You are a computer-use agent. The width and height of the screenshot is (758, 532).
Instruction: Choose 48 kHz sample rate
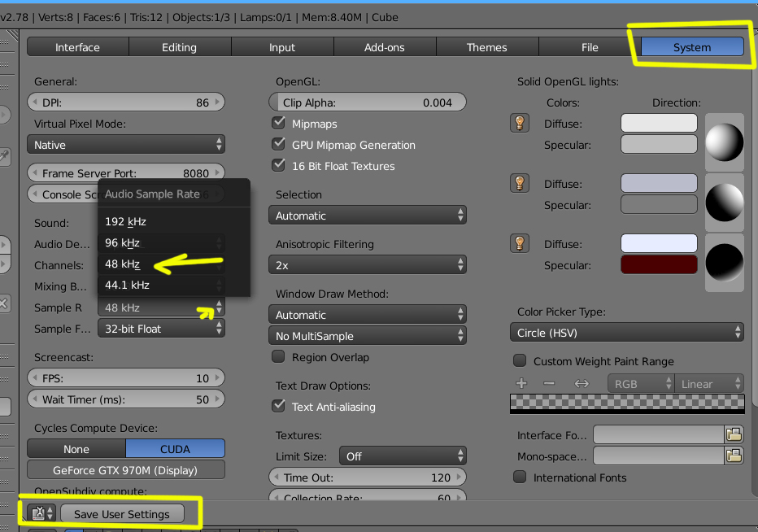pyautogui.click(x=174, y=264)
